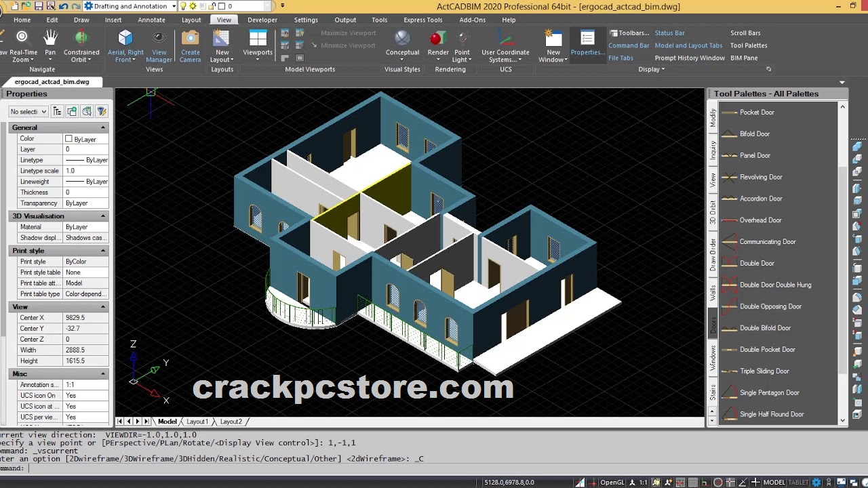Switch to the Layout1 tab
The image size is (868, 488).
tap(197, 422)
